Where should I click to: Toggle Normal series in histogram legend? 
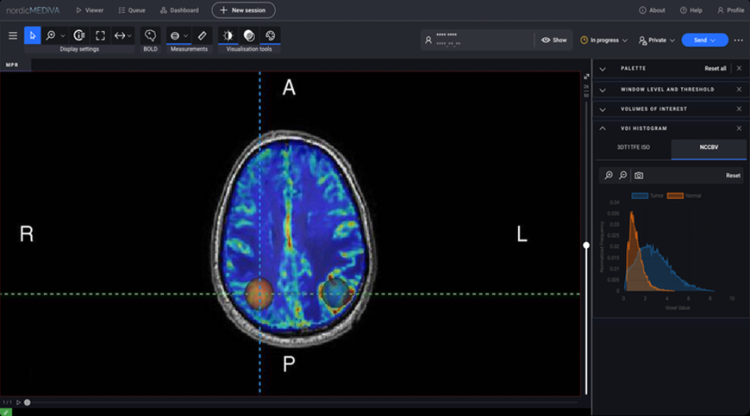coord(685,195)
